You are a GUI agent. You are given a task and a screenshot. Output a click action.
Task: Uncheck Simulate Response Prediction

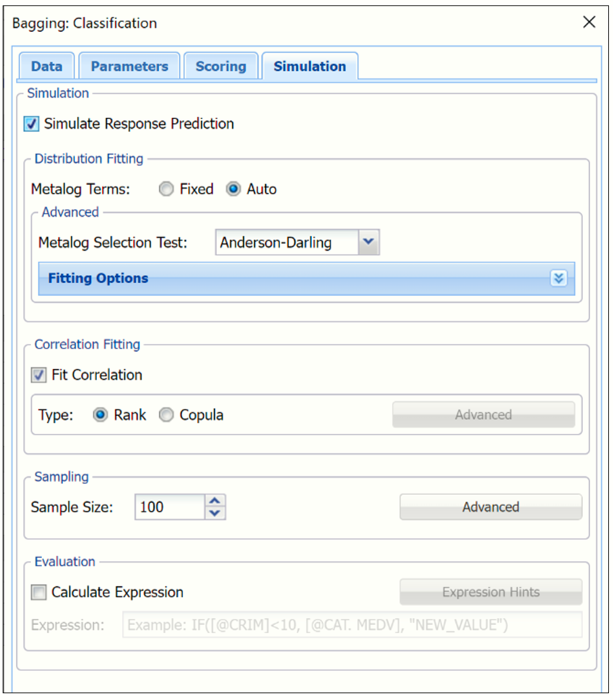[x=31, y=124]
